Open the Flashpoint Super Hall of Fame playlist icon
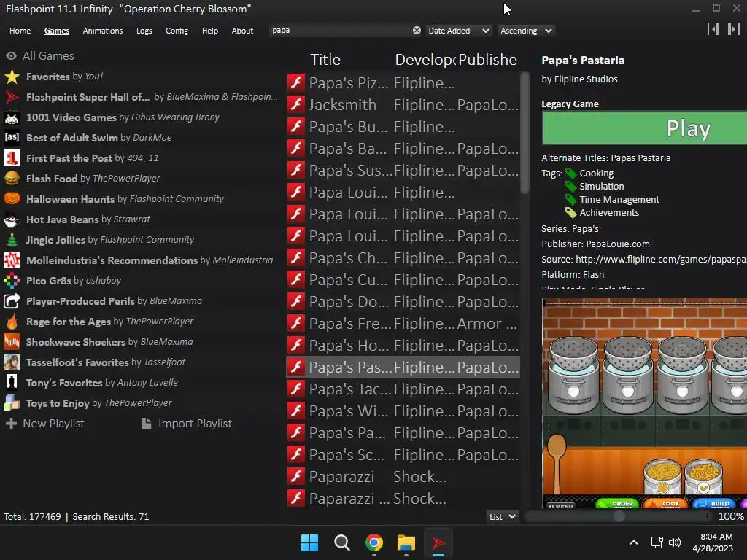The image size is (747, 560). pos(12,97)
